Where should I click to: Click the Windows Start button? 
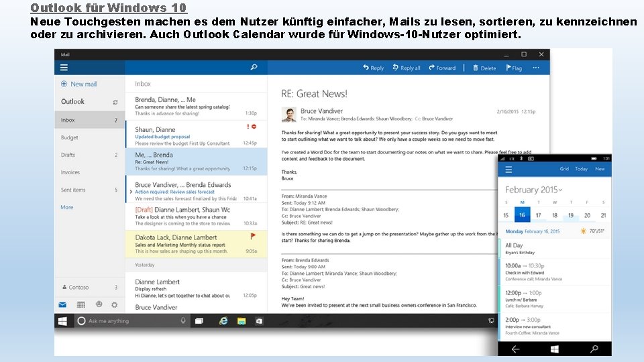tap(62, 321)
